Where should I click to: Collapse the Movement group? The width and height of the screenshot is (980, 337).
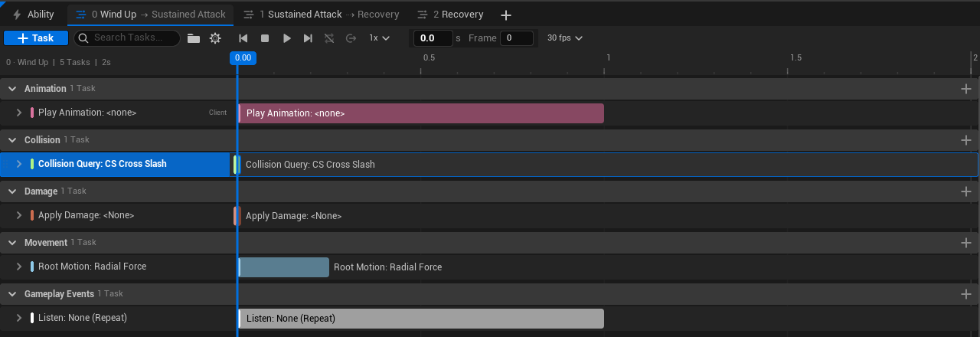click(x=12, y=243)
